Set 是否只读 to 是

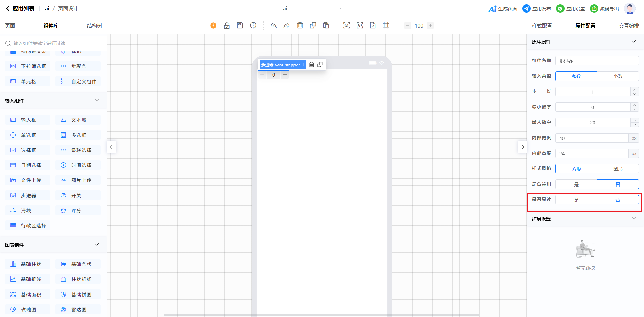[576, 200]
